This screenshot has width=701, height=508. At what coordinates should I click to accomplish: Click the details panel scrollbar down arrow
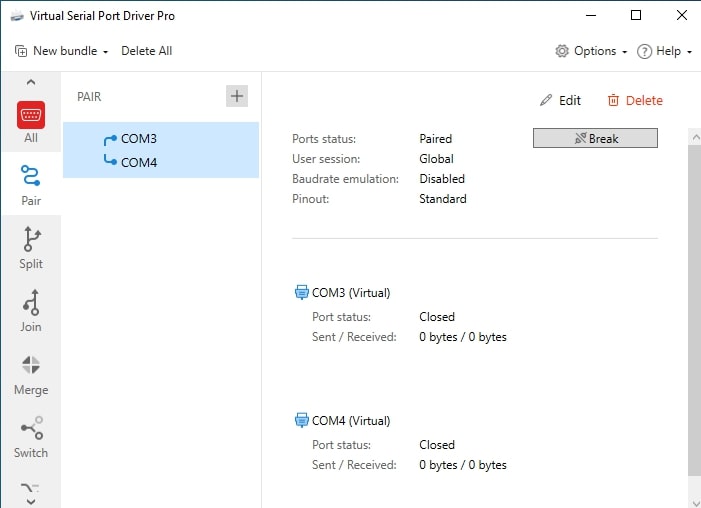(695, 502)
